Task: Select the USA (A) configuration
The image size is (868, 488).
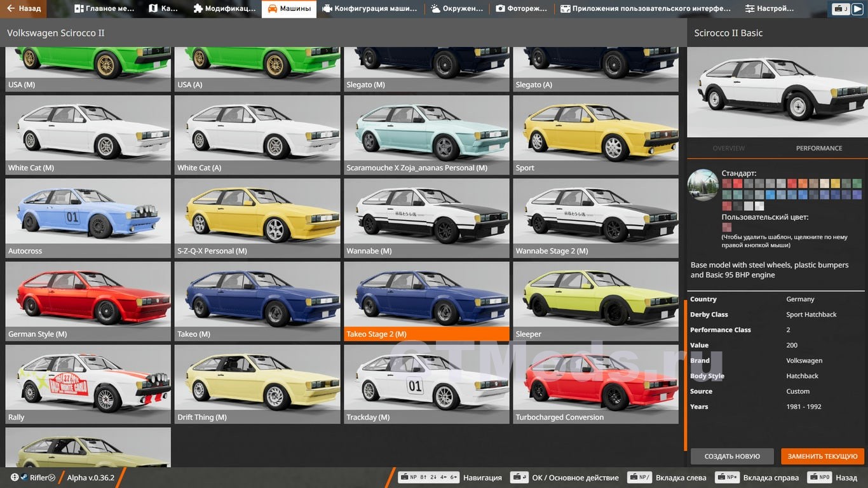Action: [x=257, y=69]
